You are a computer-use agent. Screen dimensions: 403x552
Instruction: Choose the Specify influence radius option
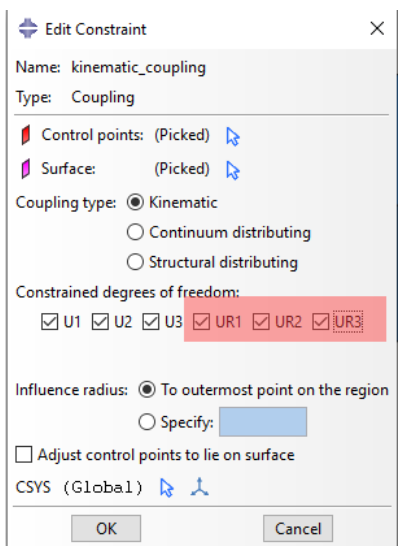[147, 422]
